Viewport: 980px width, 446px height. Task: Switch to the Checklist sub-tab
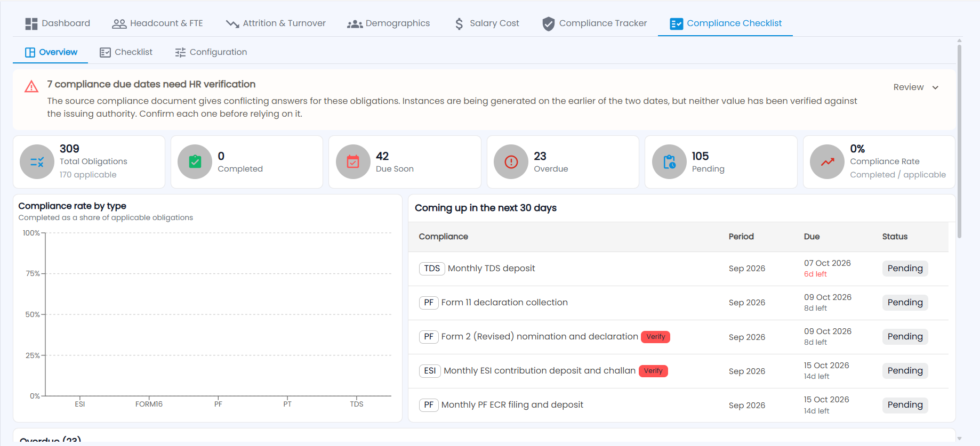[x=126, y=52]
